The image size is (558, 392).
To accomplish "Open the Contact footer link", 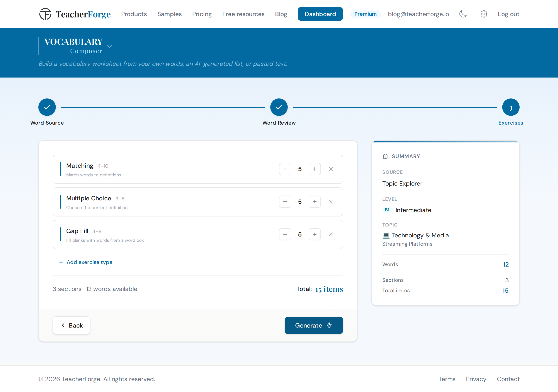I will [x=508, y=379].
